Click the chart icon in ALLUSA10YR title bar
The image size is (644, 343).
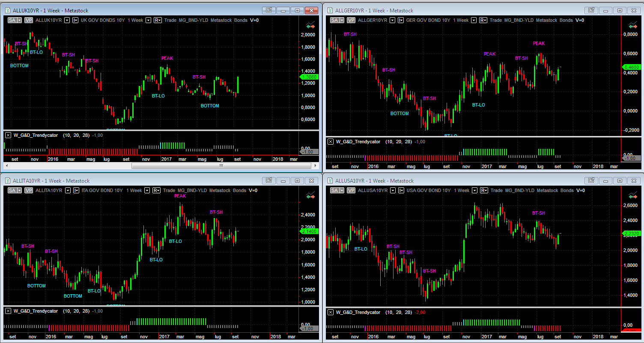click(330, 180)
